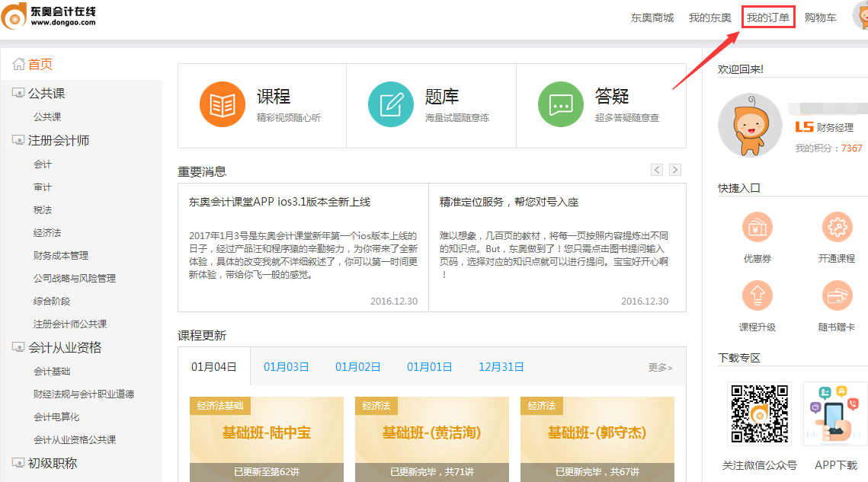Screen dimensions: 868x482
Task: Open the 课程 (Courses) orange book icon
Action: pyautogui.click(x=221, y=103)
